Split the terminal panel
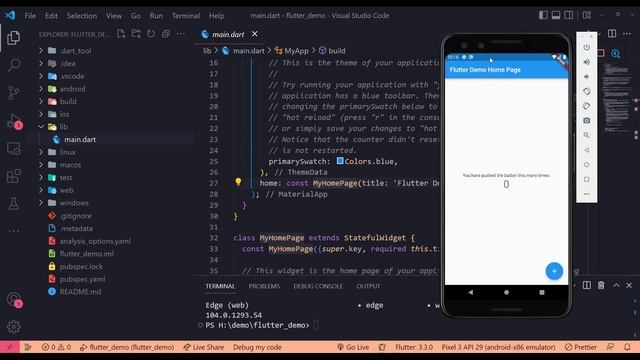640x360 pixels. coord(587,285)
